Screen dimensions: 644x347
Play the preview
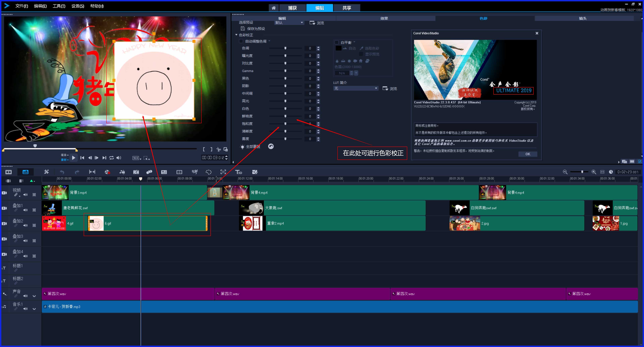click(x=73, y=158)
